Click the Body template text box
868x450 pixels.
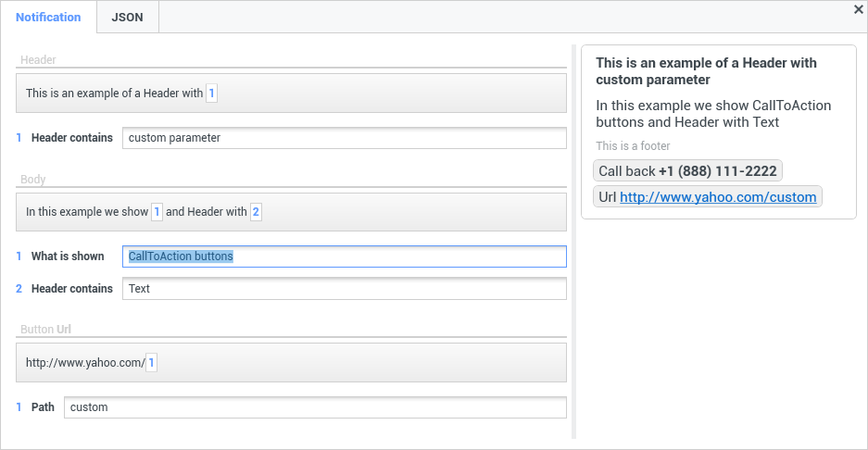pos(291,211)
